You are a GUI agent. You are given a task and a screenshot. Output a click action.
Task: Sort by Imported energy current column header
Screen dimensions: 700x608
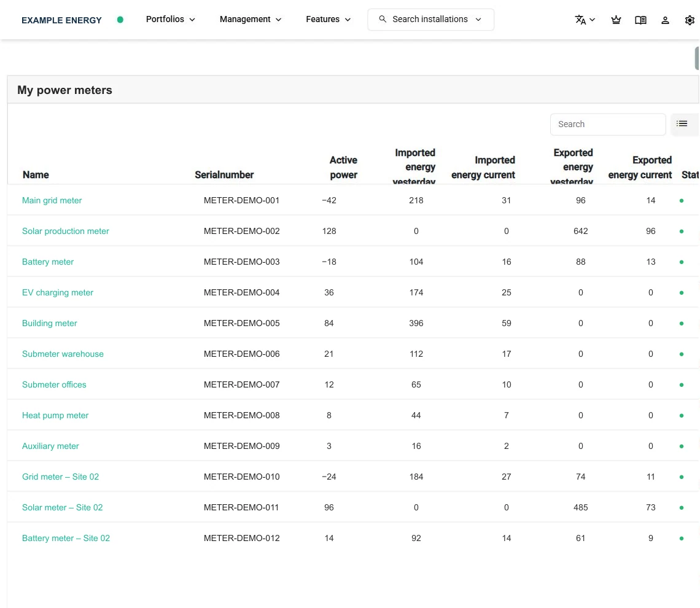pos(483,168)
